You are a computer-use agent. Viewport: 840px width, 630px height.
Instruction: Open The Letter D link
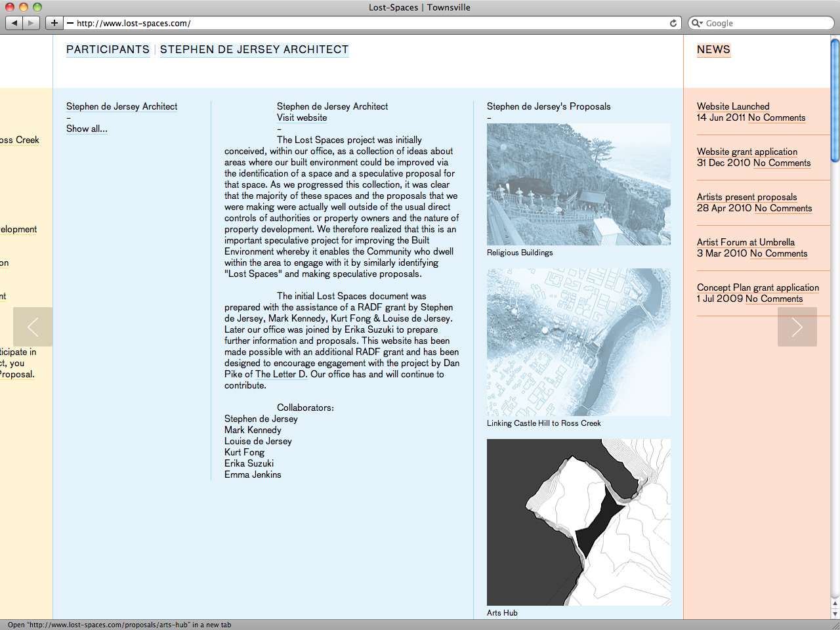click(x=281, y=374)
